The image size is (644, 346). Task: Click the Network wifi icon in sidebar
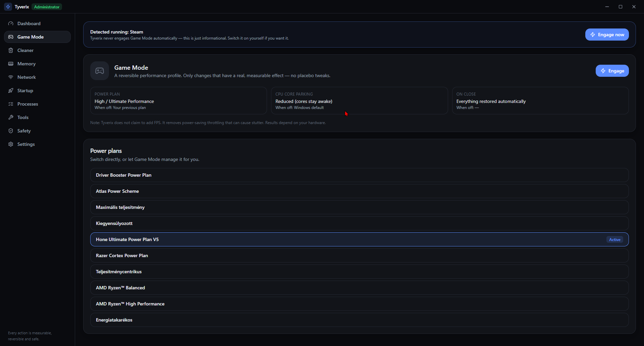click(11, 77)
